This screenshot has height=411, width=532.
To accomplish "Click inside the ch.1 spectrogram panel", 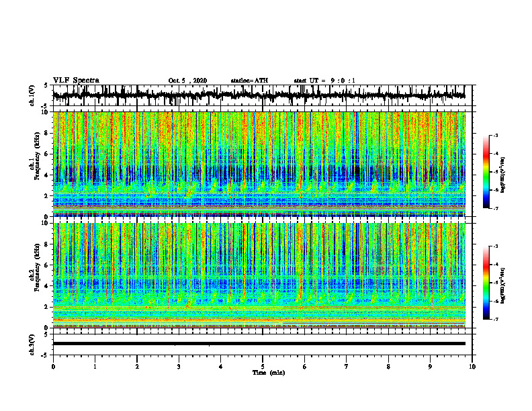I will pos(259,164).
